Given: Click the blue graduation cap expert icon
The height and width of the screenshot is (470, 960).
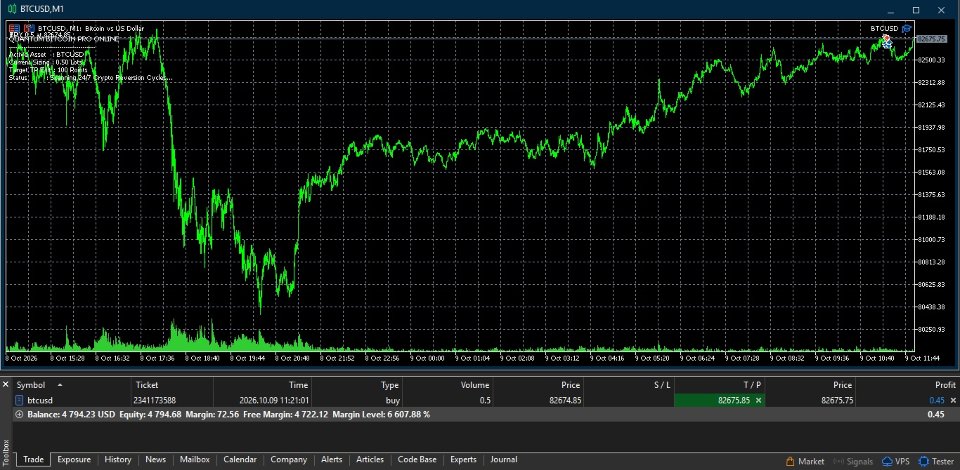Looking at the screenshot, I should (x=907, y=29).
